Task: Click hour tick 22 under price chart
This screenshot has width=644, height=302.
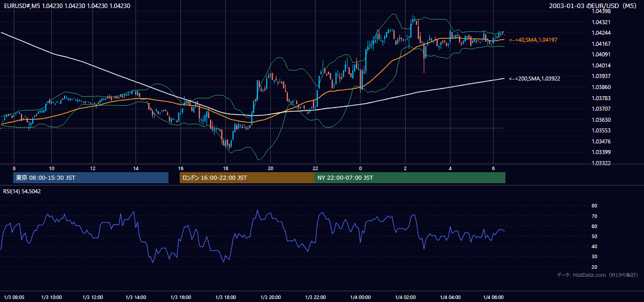Action: coord(315,168)
